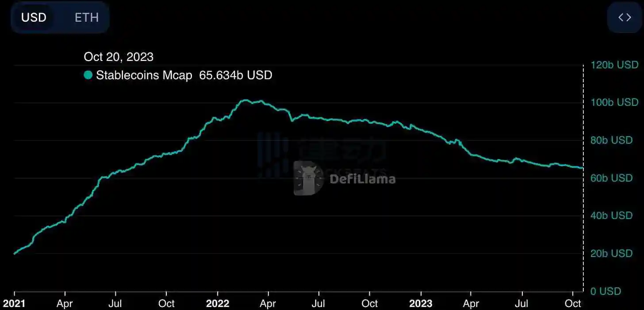Switch chart denomination to ETH
644x310 pixels.
click(86, 18)
